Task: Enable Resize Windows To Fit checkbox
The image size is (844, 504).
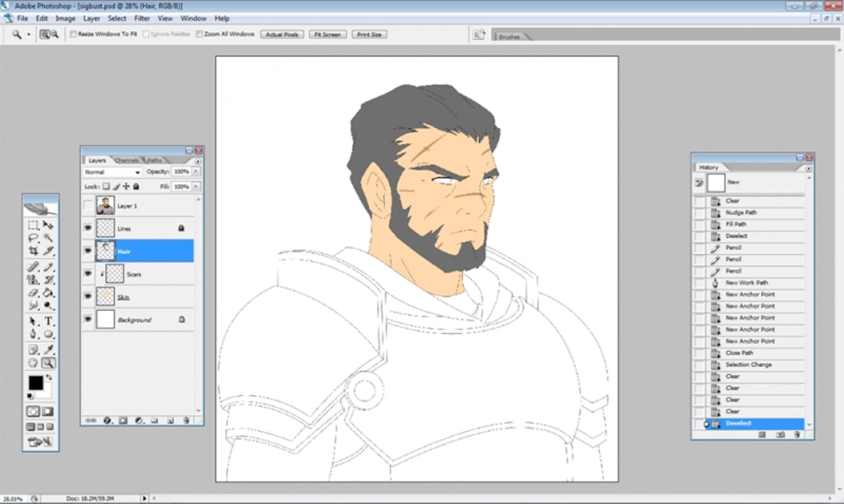Action: (x=73, y=34)
